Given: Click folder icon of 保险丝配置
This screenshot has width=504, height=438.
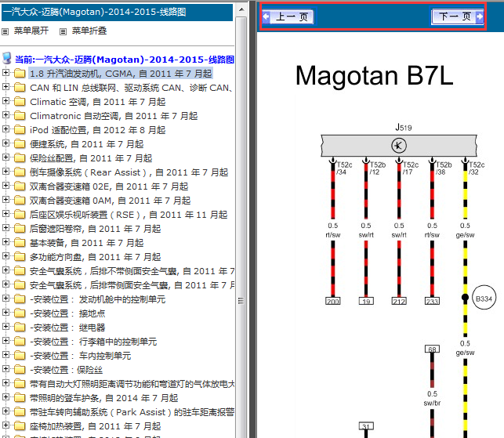Looking at the screenshot, I should (20, 158).
